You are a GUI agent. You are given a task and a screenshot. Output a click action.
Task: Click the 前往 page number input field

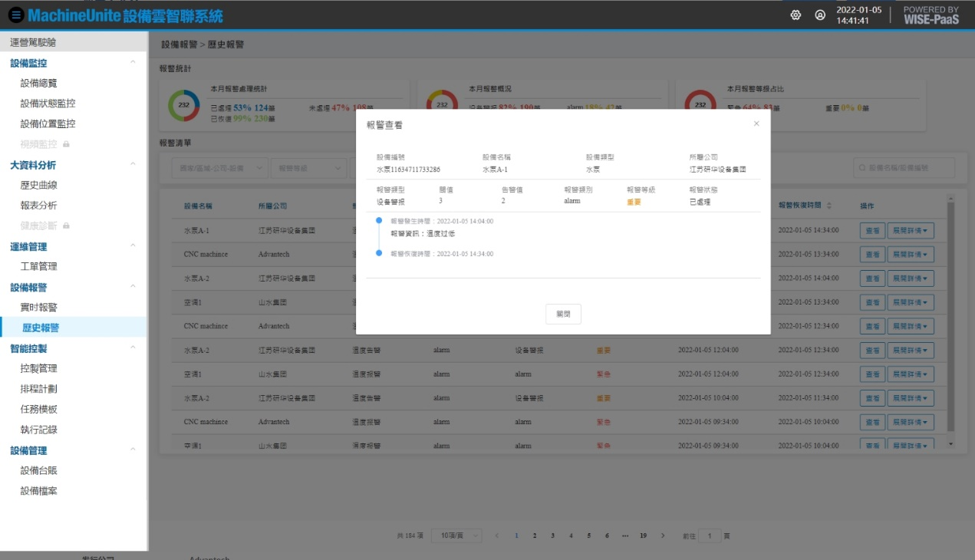710,535
